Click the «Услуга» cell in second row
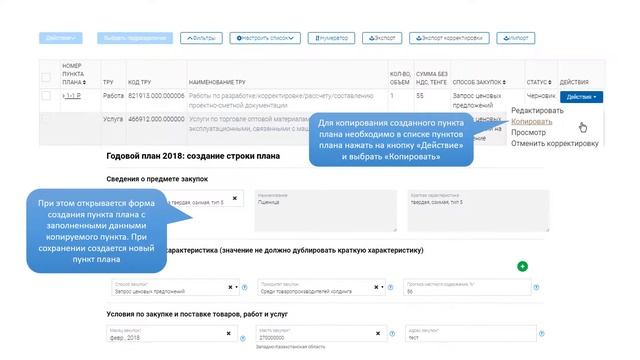The width and height of the screenshot is (640, 360). [x=113, y=119]
